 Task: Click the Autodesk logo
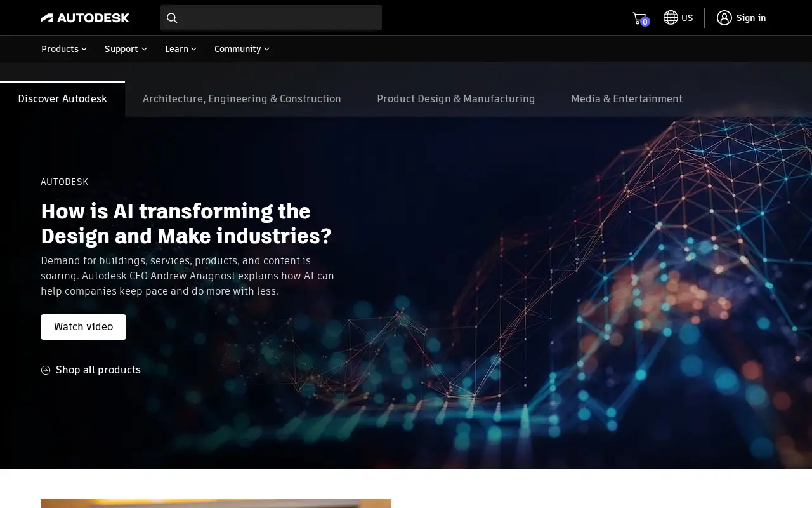tap(85, 18)
